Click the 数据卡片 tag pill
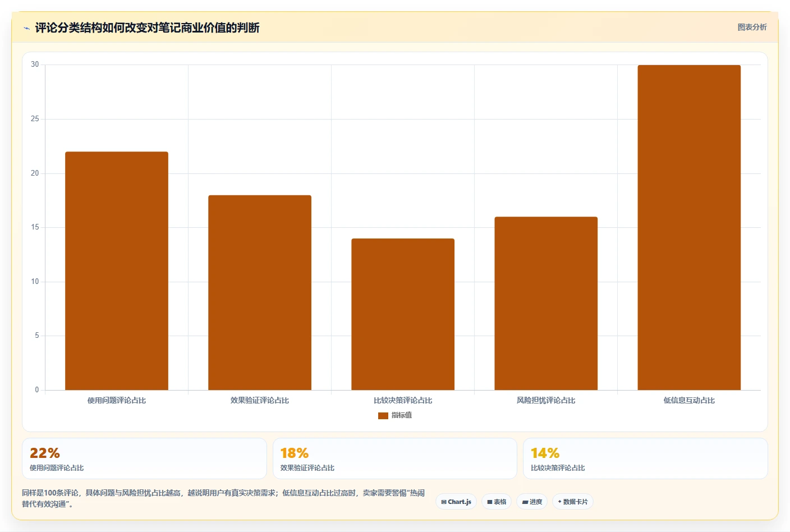This screenshot has width=790, height=532. tap(573, 502)
